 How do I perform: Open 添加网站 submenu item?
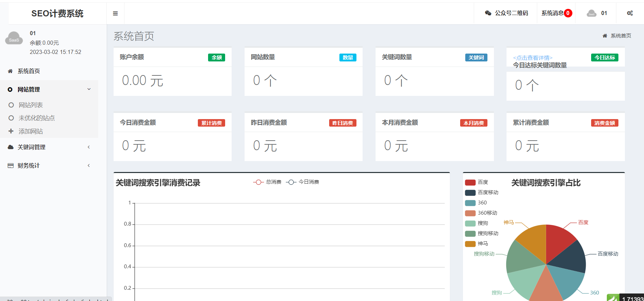click(x=31, y=131)
